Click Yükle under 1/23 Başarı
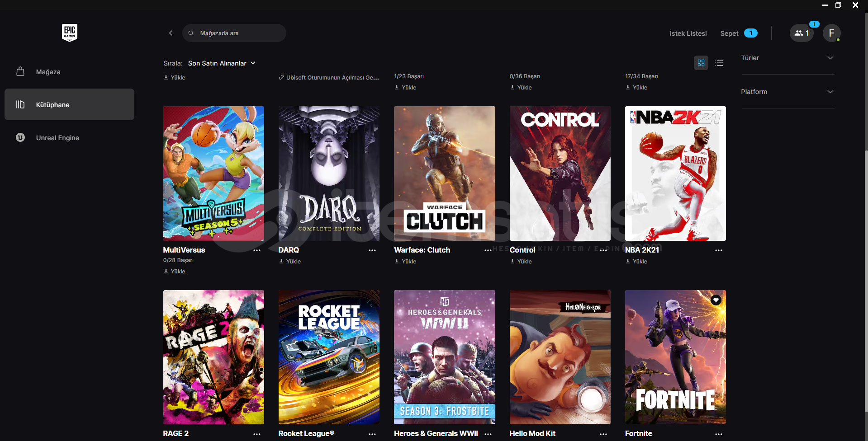Viewport: 868px width, 441px height. (406, 88)
